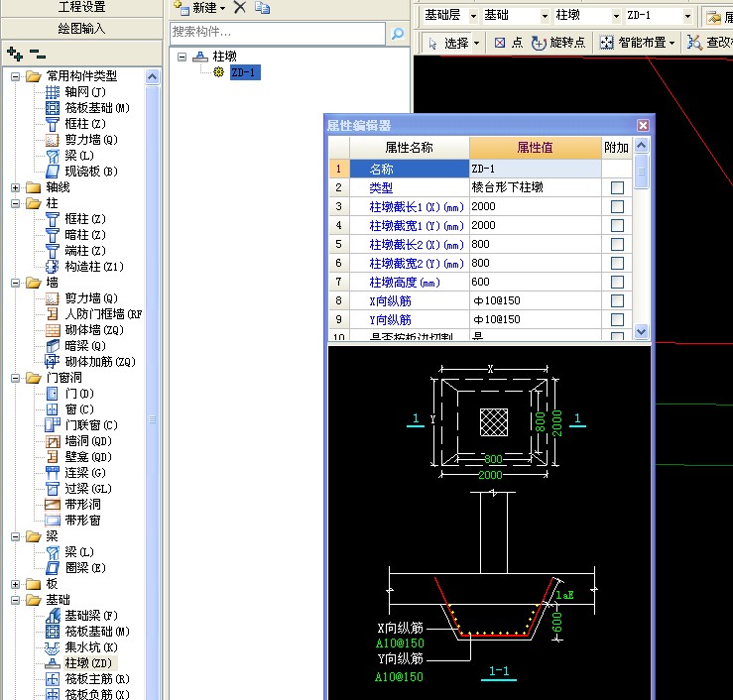
Task: Expand the 轴线 folder
Action: click(16, 187)
